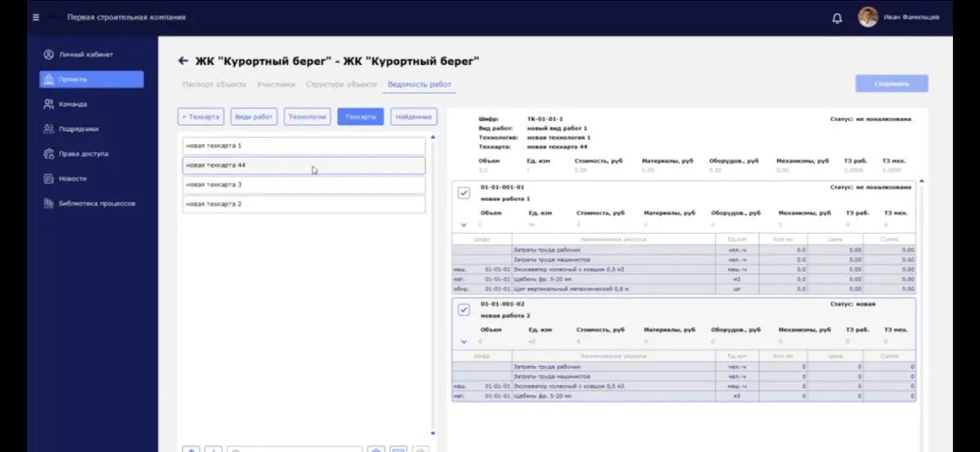
Task: Click the value новый вид работ 1
Action: pos(557,128)
